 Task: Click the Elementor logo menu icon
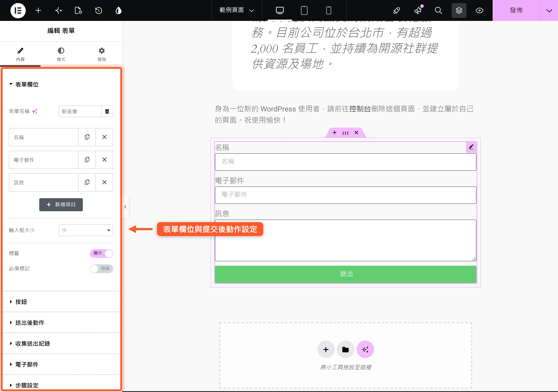point(18,10)
